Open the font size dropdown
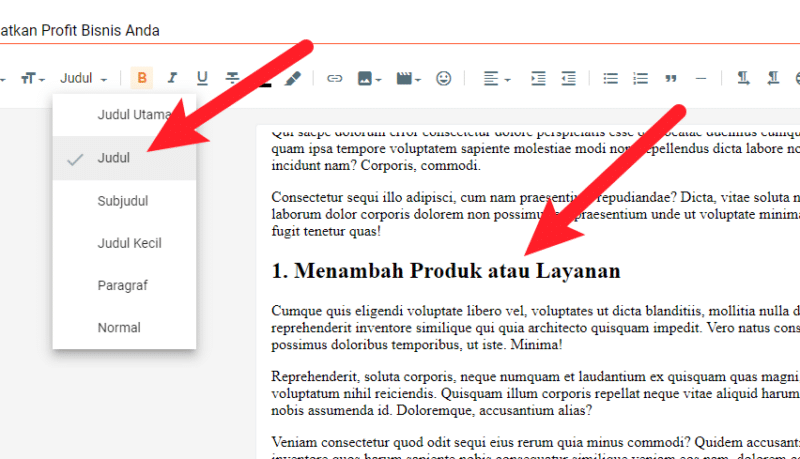The height and width of the screenshot is (459, 800). [32, 79]
